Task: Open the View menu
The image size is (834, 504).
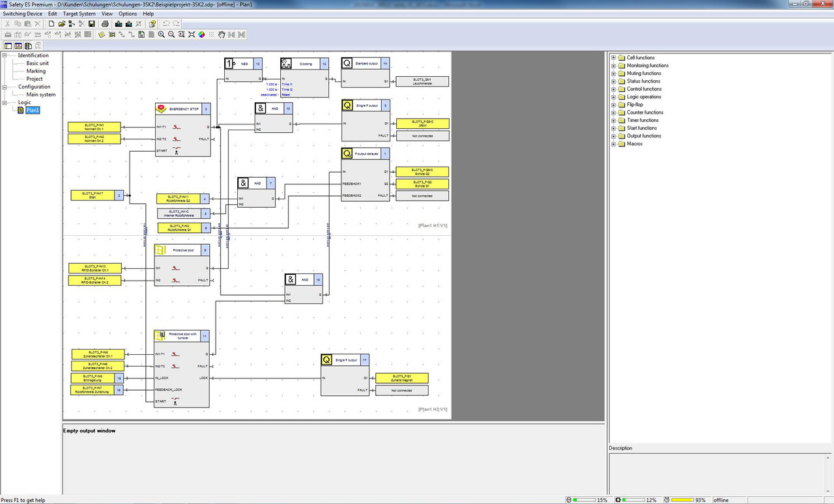Action: click(107, 14)
